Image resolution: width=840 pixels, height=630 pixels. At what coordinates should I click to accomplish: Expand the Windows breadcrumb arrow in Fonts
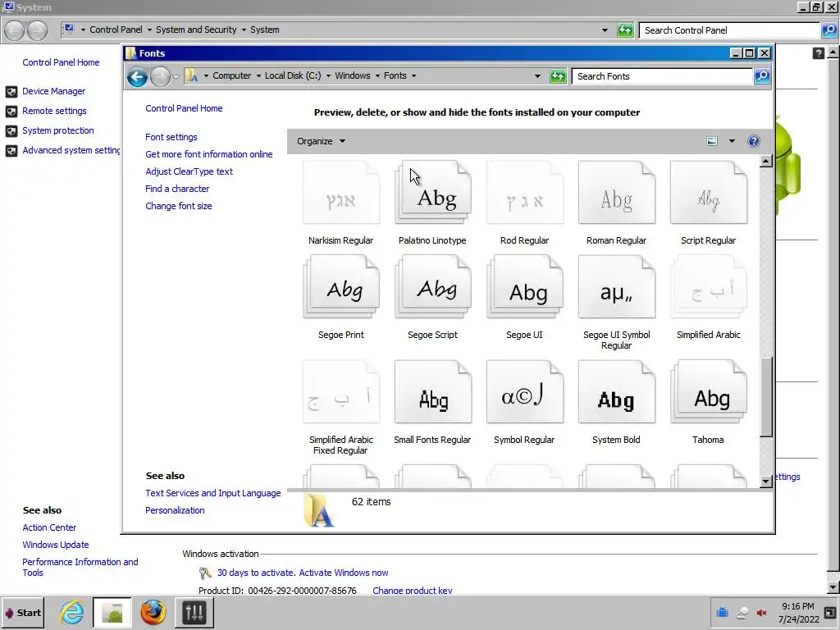click(x=377, y=76)
